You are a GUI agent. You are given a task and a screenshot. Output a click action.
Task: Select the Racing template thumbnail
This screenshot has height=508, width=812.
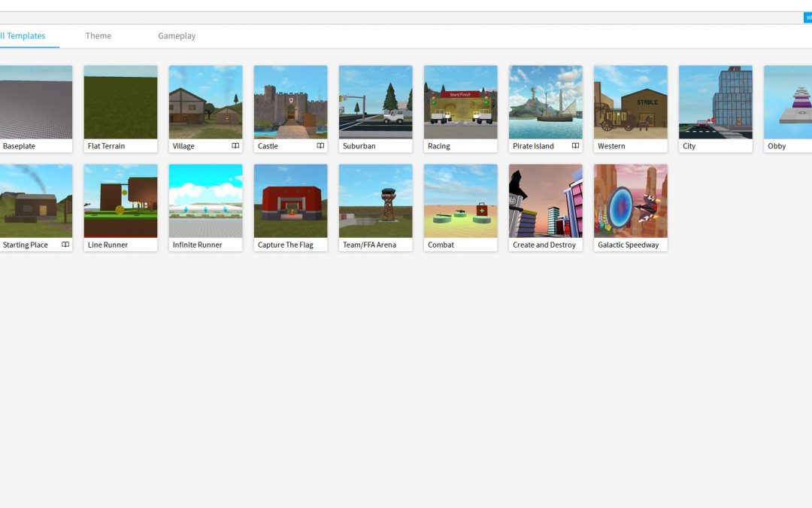(x=460, y=102)
